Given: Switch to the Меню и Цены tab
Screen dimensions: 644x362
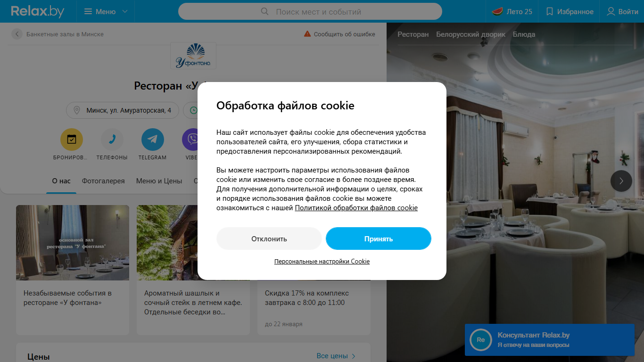Looking at the screenshot, I should (x=159, y=181).
